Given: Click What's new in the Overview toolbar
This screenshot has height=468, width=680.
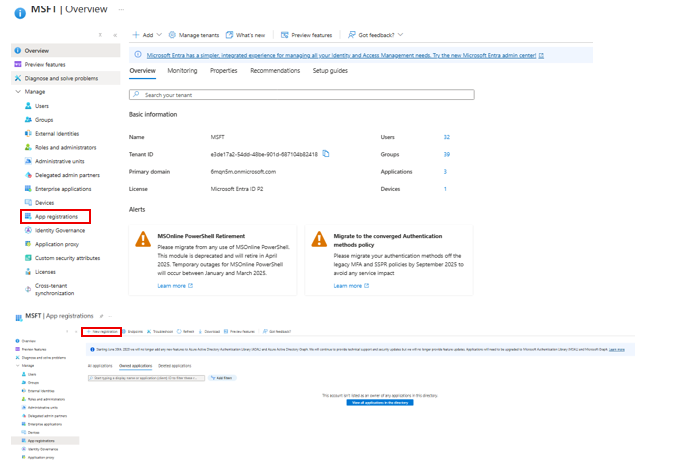Looking at the screenshot, I should tap(245, 35).
